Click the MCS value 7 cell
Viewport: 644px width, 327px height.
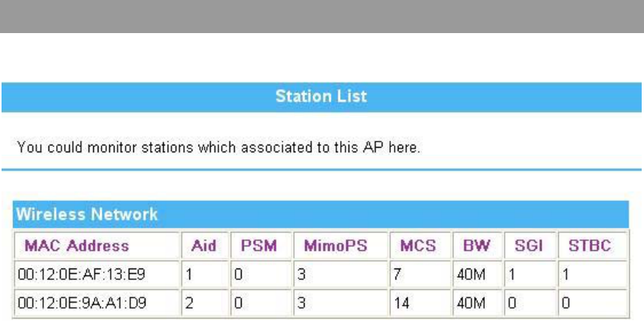tap(420, 274)
